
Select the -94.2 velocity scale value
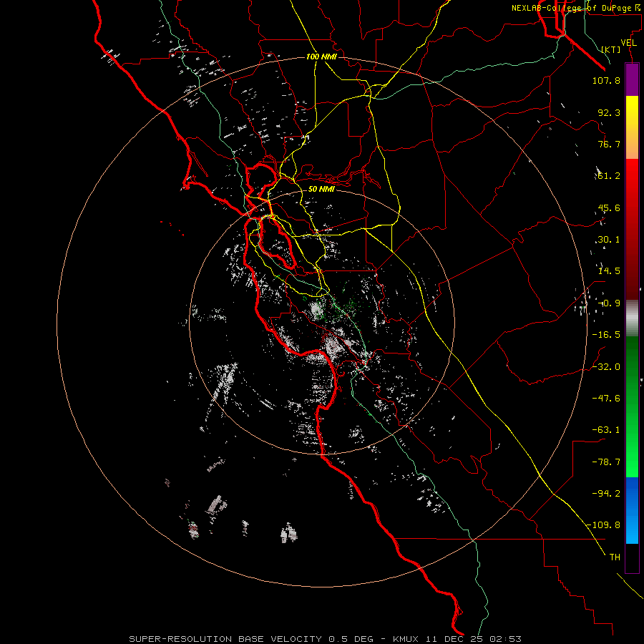[606, 493]
